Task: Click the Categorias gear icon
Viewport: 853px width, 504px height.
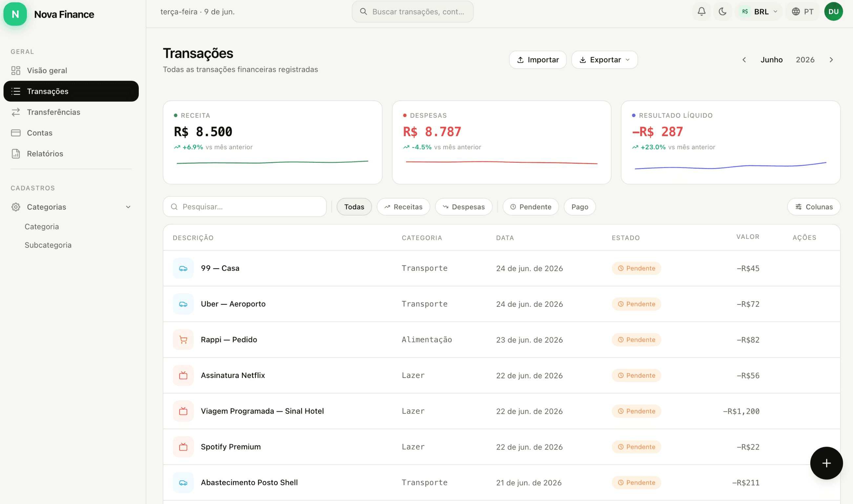Action: click(16, 207)
